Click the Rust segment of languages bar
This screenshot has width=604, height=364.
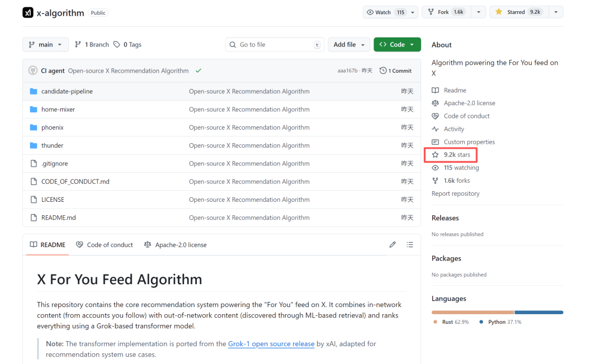473,312
